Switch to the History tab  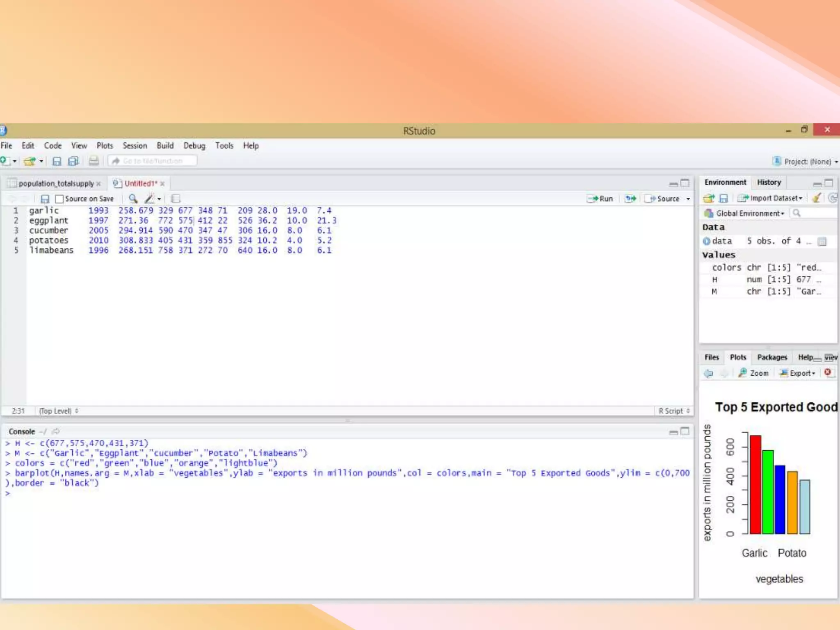pyautogui.click(x=769, y=183)
